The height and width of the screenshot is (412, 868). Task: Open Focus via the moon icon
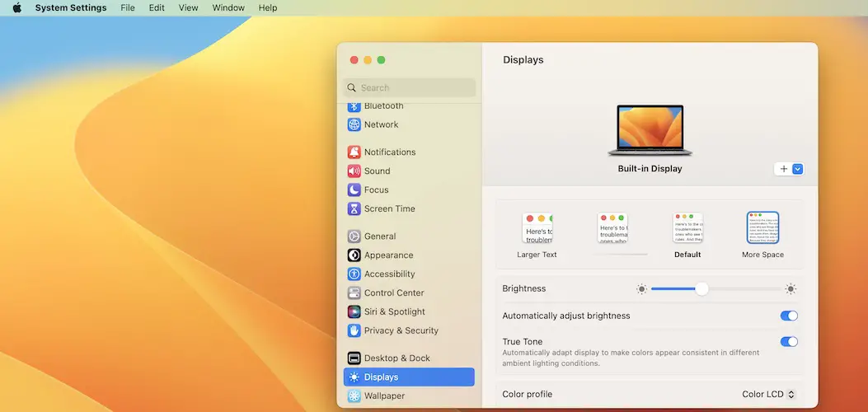click(354, 190)
